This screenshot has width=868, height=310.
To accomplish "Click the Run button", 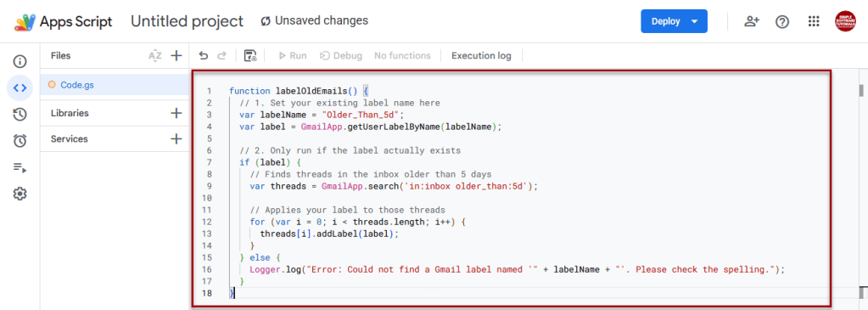I will (x=292, y=55).
